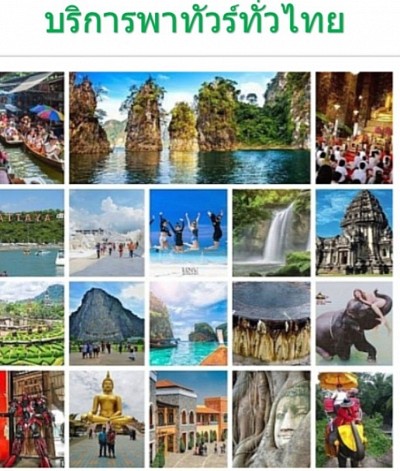This screenshot has width=400, height=471.
Task: Open the waterfall in jungle photo
Action: pos(271,233)
